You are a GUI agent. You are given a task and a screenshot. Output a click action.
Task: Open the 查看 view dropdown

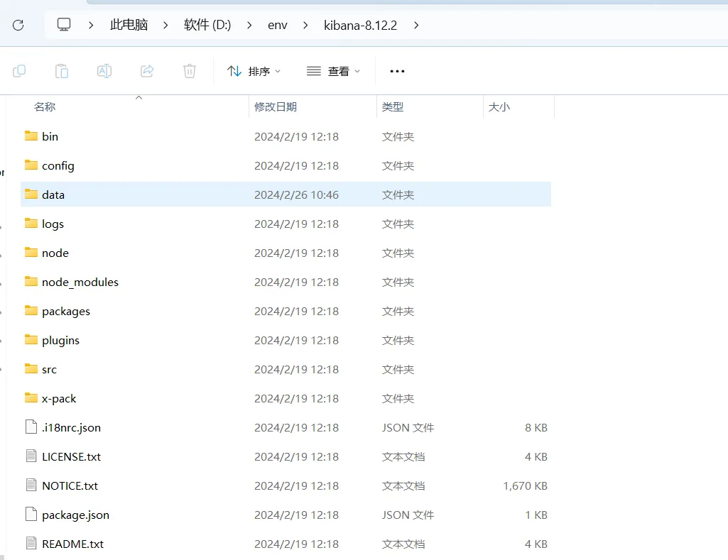tap(333, 71)
